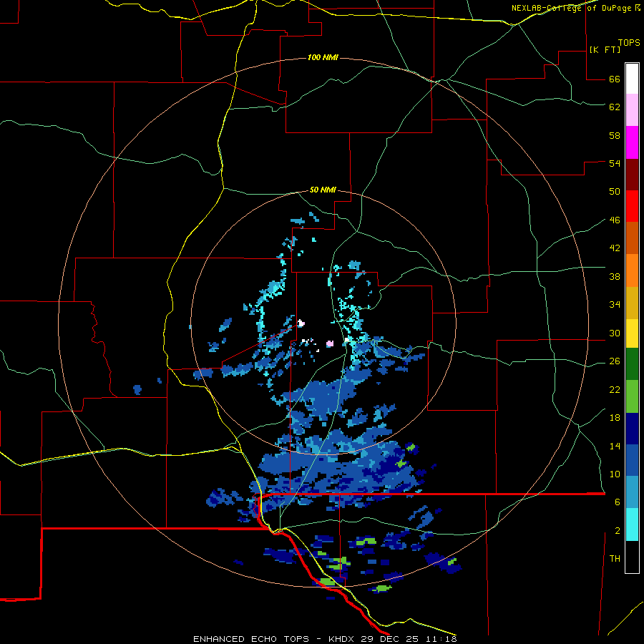Click the 'KHDX' radar station identifier
This screenshot has height=644, width=644.
(343, 639)
